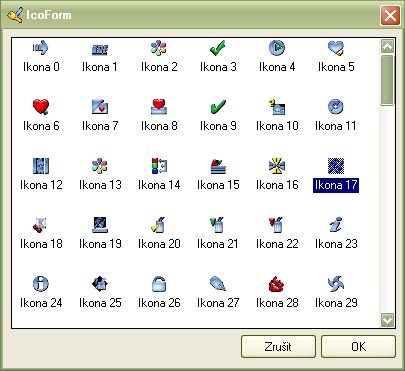Choose the stacked layers icon above Ikona 15

[218, 166]
